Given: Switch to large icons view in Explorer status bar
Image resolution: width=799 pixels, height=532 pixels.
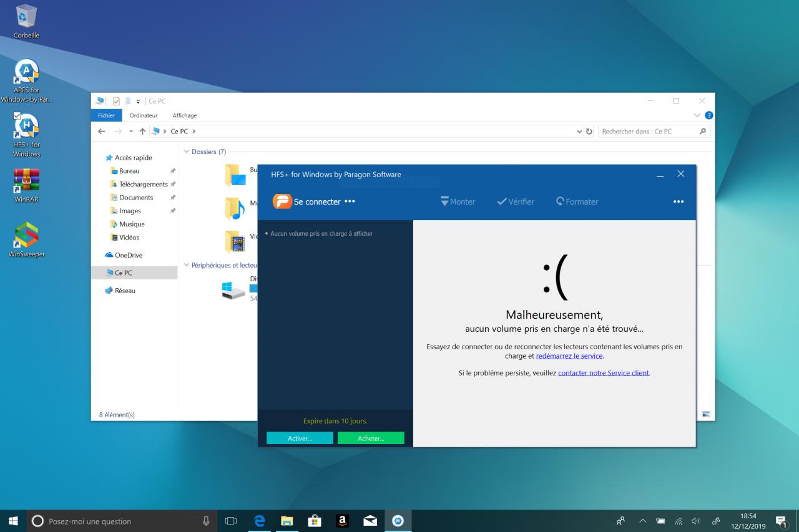Looking at the screenshot, I should (x=706, y=414).
